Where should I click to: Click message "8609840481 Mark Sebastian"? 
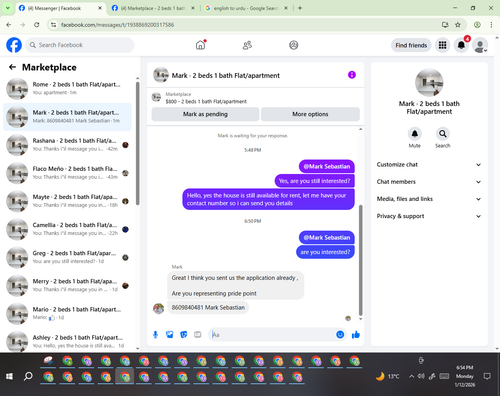click(208, 307)
